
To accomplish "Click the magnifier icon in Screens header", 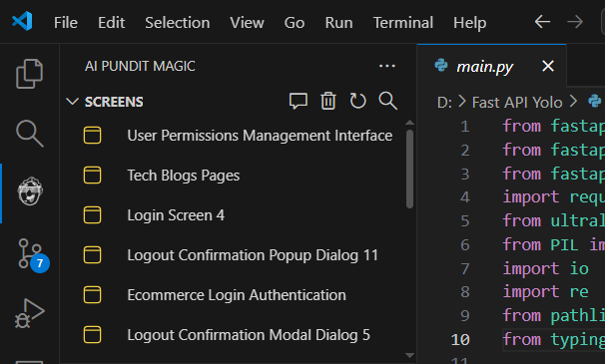I will 387,101.
